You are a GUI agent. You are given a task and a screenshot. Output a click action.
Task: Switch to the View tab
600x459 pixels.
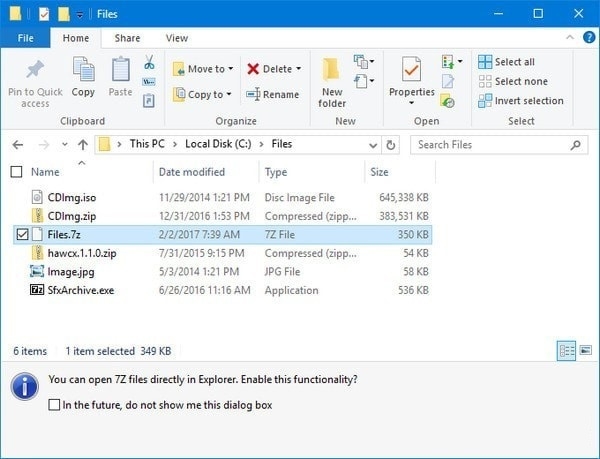(177, 38)
